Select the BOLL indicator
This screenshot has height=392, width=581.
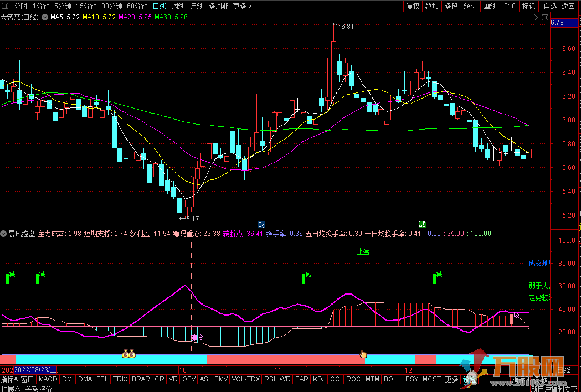click(x=392, y=379)
